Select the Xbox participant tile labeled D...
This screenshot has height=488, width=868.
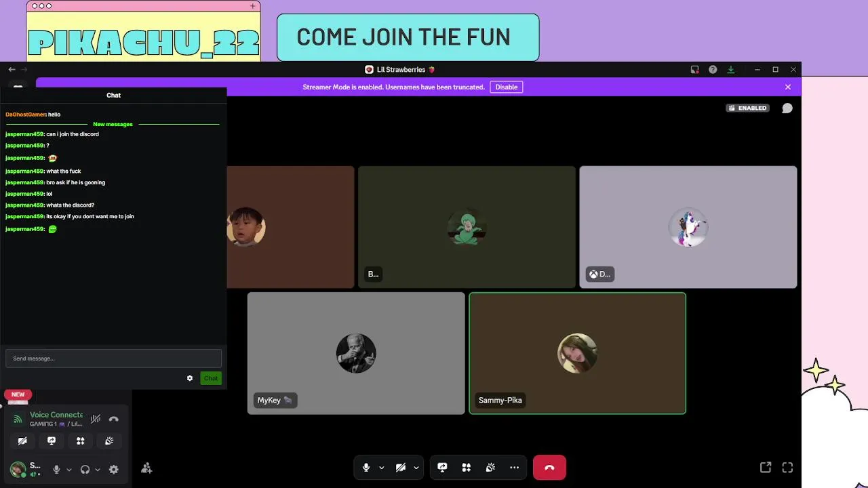[x=688, y=227]
